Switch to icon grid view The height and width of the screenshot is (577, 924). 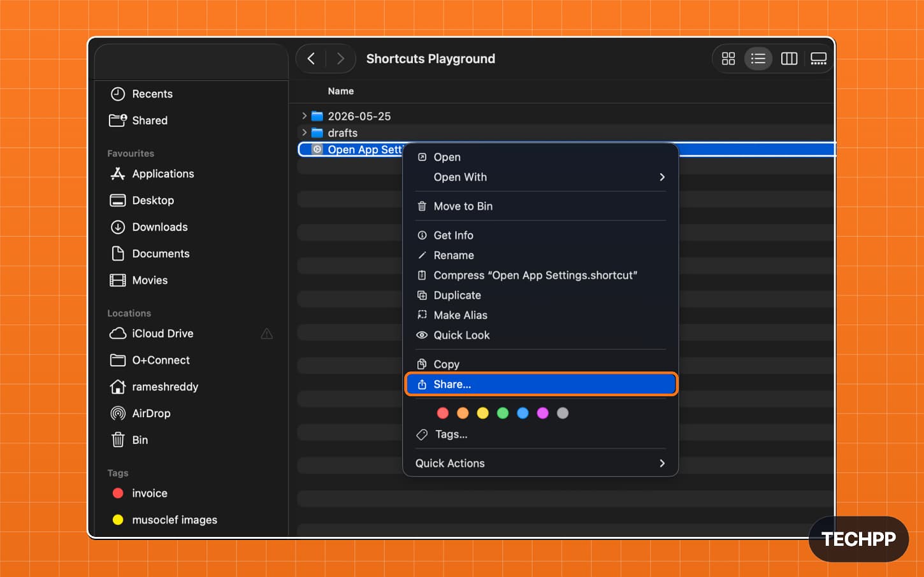pyautogui.click(x=728, y=59)
